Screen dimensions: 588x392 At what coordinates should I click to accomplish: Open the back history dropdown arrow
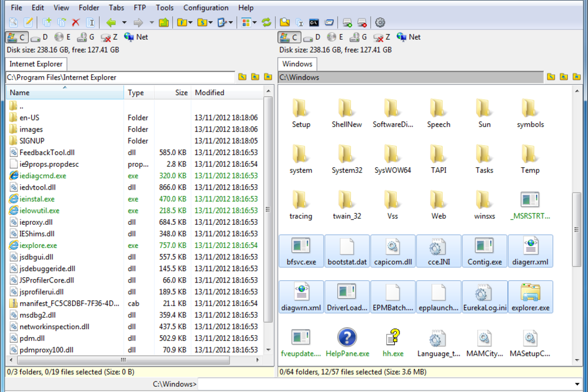click(124, 22)
